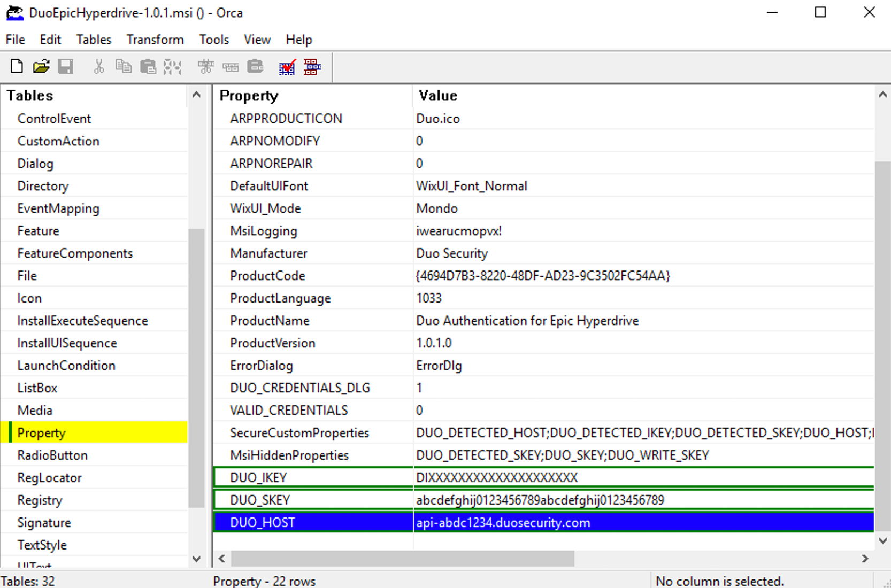Click the DUO_SKEY value abcdefghij0123456789

pyautogui.click(x=540, y=500)
